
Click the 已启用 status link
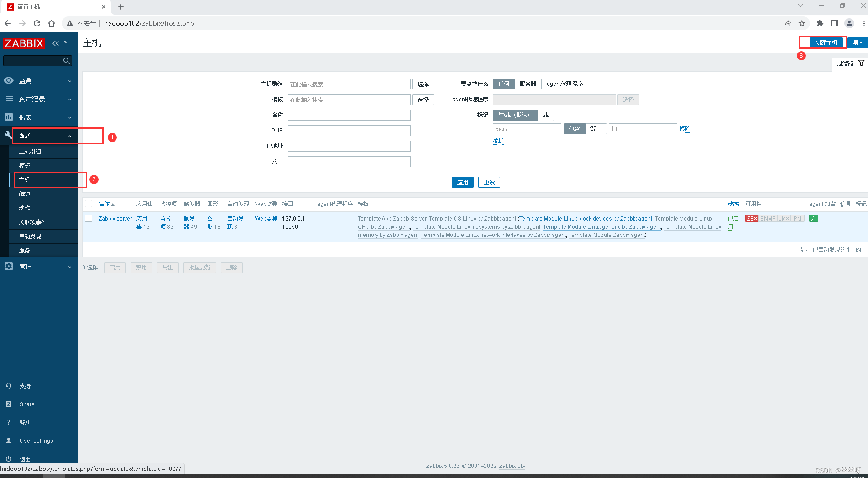733,222
